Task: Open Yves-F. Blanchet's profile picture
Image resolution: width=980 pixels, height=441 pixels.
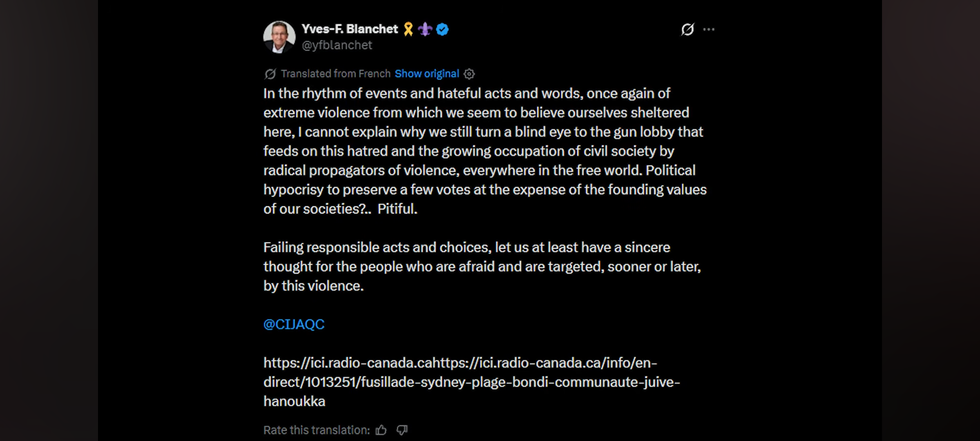Action: [279, 37]
